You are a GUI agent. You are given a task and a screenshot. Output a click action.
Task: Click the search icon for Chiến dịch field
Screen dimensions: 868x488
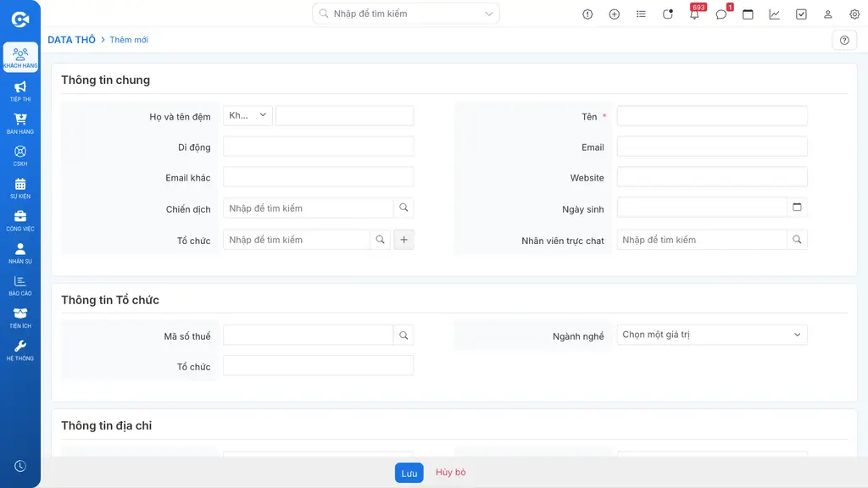pos(403,208)
